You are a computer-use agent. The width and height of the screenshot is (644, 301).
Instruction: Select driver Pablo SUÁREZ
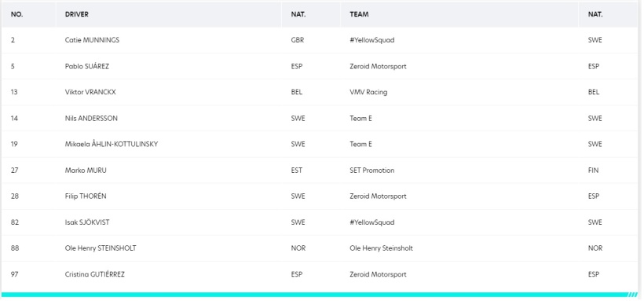[87, 66]
